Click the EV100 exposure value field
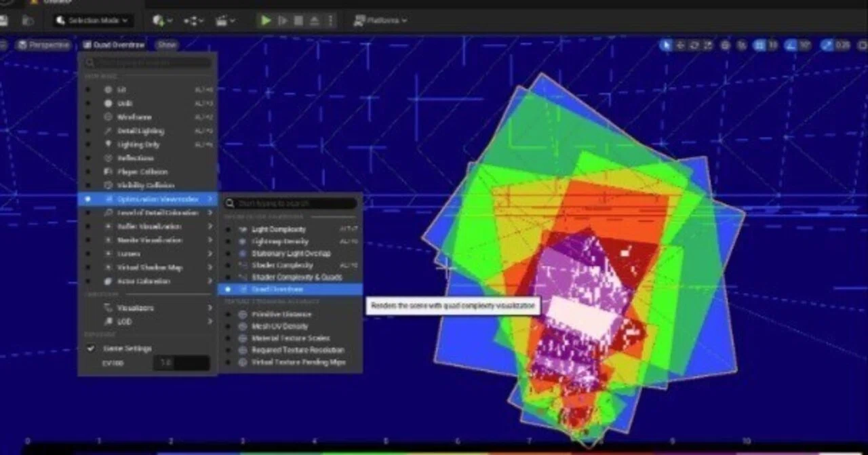This screenshot has width=868, height=455. 181,363
